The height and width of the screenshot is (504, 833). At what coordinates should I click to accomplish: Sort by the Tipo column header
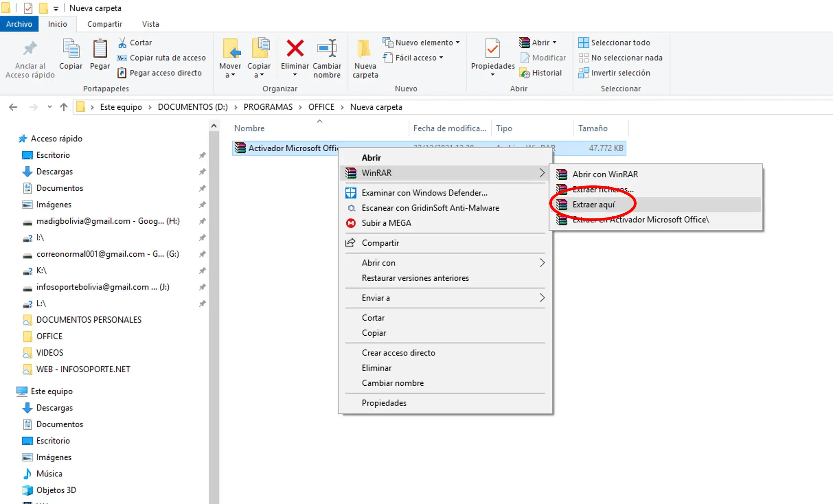click(532, 128)
